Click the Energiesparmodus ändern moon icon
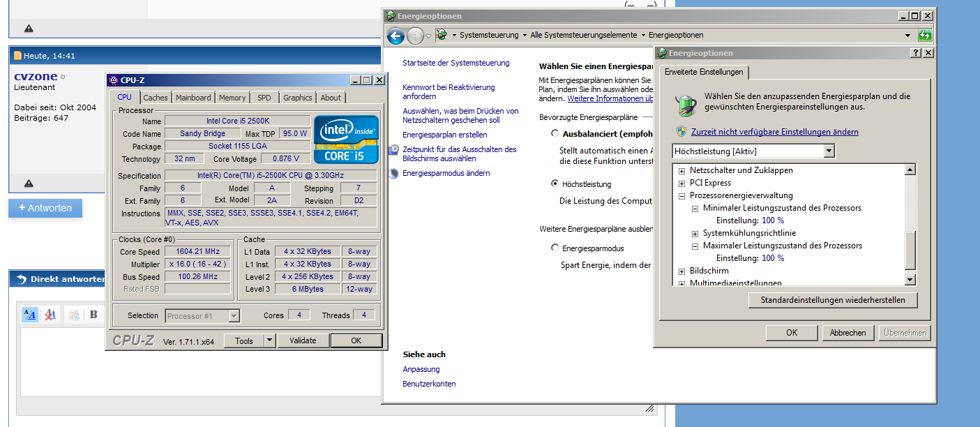Screen dimensions: 980x427 pos(394,173)
